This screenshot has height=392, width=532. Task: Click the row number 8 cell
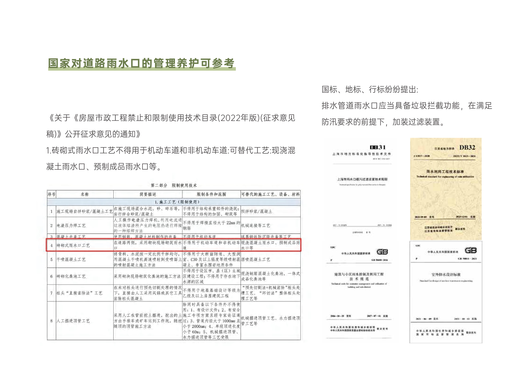[x=51, y=321]
